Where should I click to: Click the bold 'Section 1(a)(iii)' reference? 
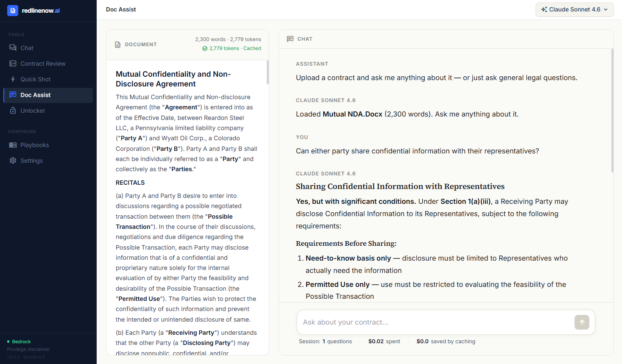pos(466,201)
